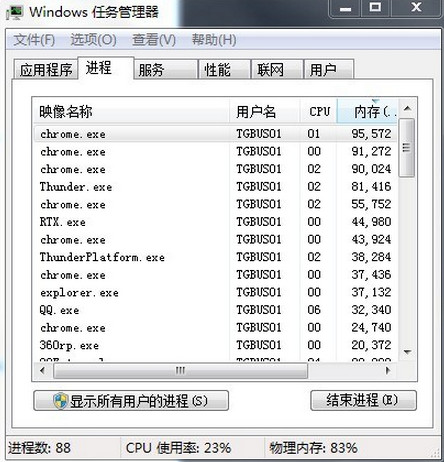Select the 360rp.exe process

216,345
